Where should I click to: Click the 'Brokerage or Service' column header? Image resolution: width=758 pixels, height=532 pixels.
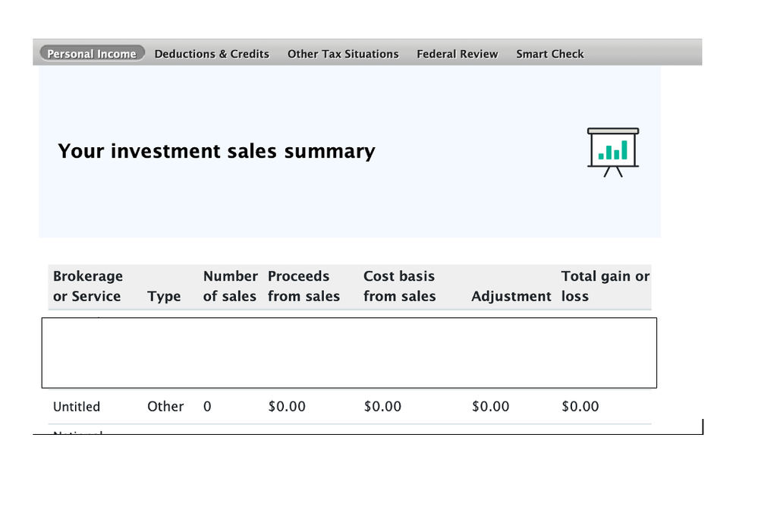coord(87,286)
